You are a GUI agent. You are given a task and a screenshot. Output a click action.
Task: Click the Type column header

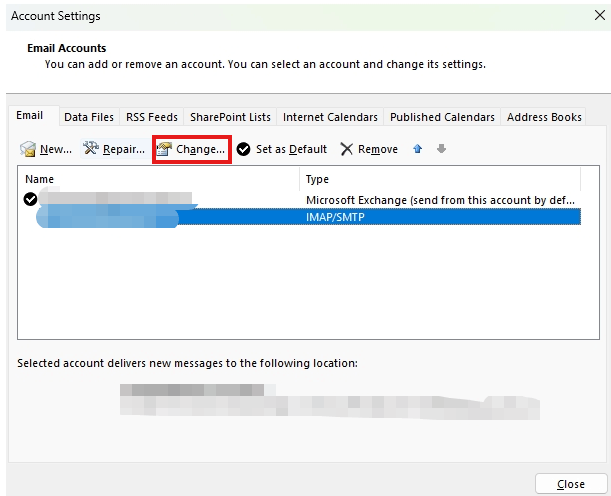[x=440, y=179]
